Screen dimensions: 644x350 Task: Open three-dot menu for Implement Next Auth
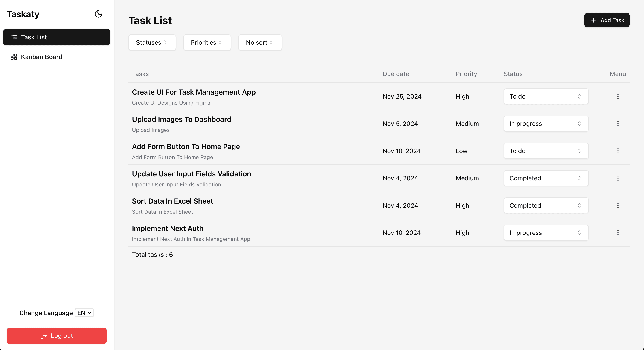click(x=618, y=232)
